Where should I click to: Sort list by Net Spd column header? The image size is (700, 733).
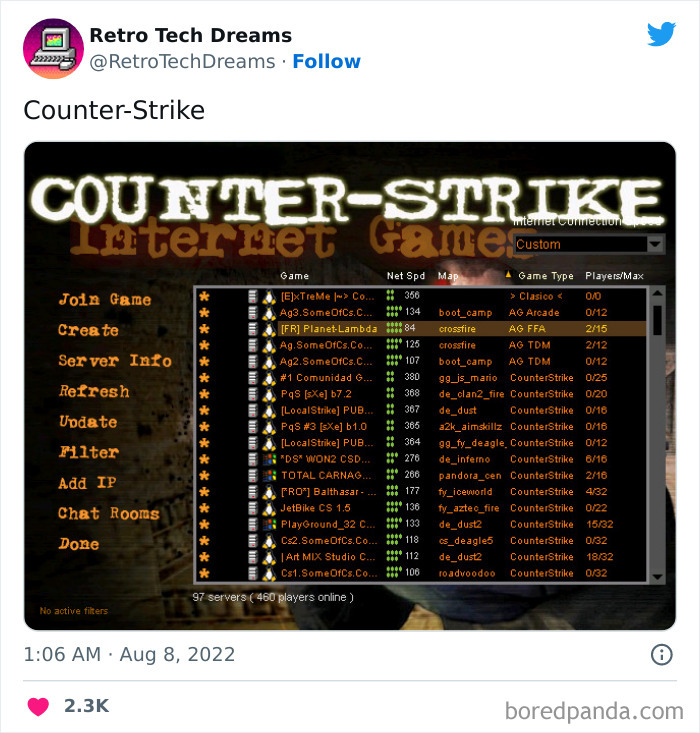405,276
